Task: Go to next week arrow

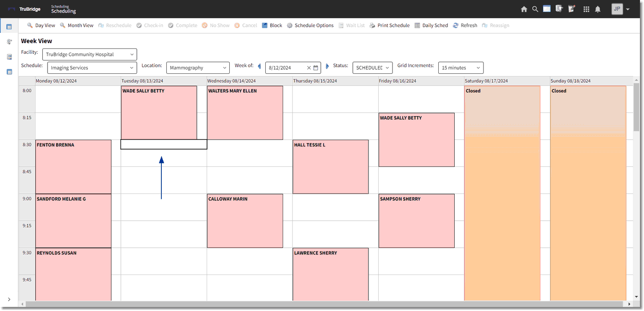Action: [328, 66]
